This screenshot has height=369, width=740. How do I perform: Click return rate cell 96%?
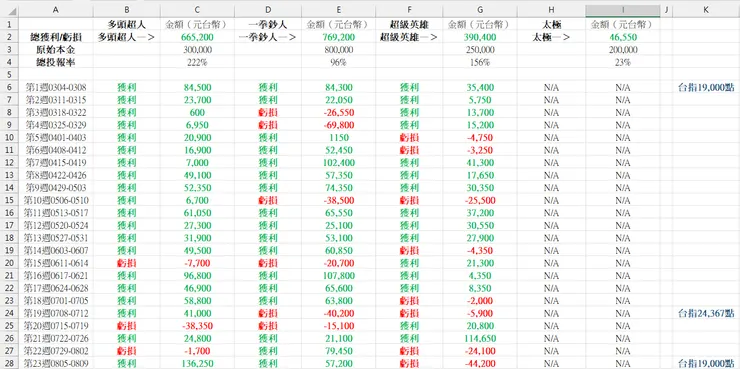pos(339,62)
